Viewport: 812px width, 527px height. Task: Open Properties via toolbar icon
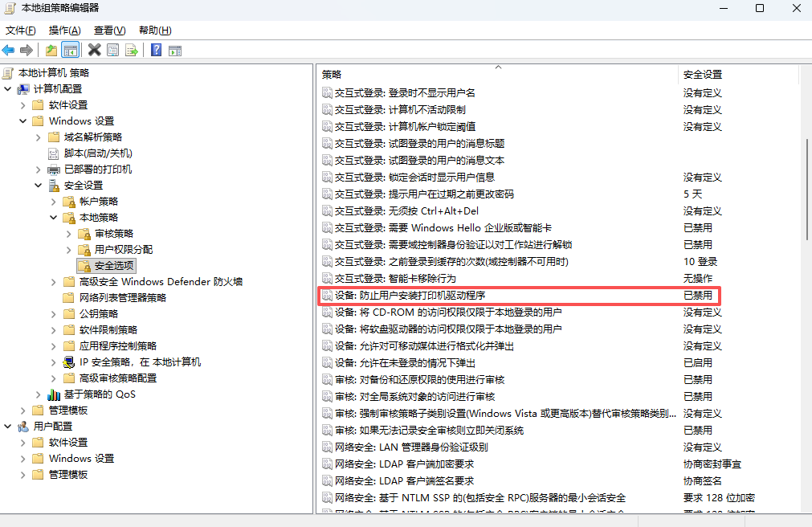(x=113, y=50)
